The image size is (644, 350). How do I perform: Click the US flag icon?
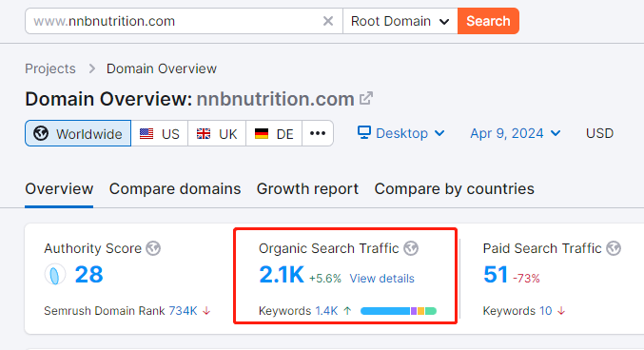[146, 133]
